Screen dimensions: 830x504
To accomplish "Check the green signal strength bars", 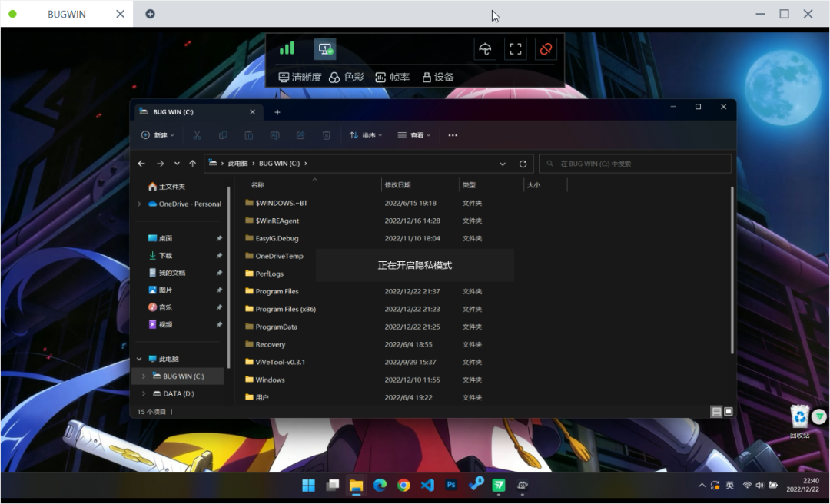I will coord(287,48).
